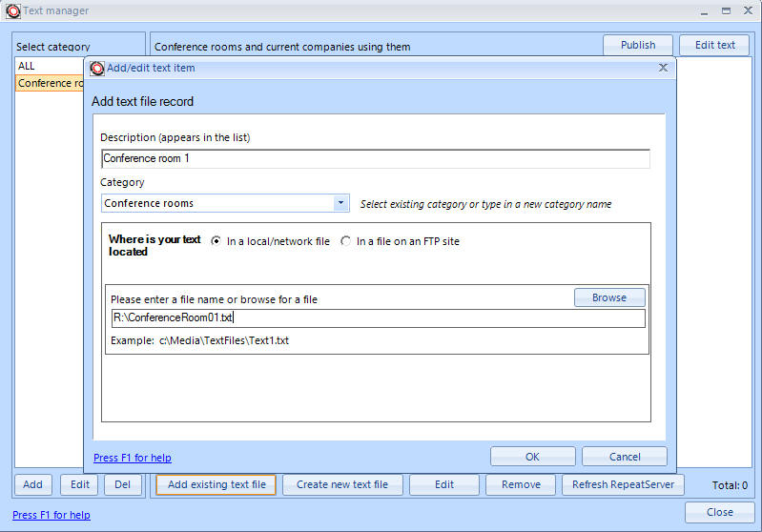
Task: Open the dialog's 'Press F1 for help' link
Action: [x=133, y=459]
